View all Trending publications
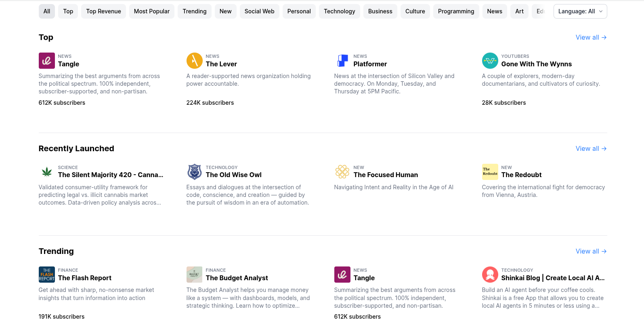Viewport: 644px width, 334px height. tap(591, 251)
